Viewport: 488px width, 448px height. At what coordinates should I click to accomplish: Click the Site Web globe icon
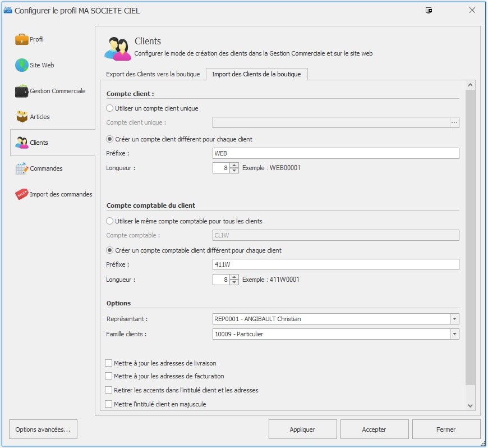coord(21,65)
